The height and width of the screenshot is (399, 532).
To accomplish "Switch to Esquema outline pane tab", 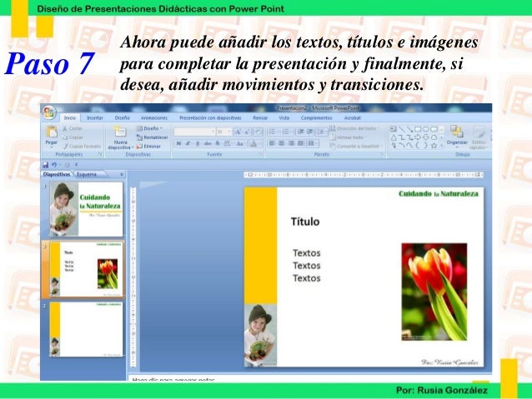I will point(87,175).
